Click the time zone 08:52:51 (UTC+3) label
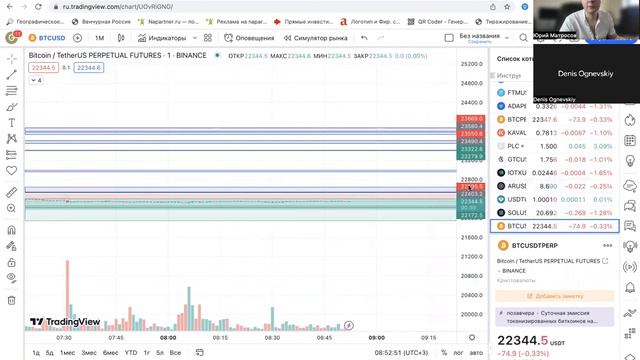This screenshot has height=360, width=640. pyautogui.click(x=401, y=353)
